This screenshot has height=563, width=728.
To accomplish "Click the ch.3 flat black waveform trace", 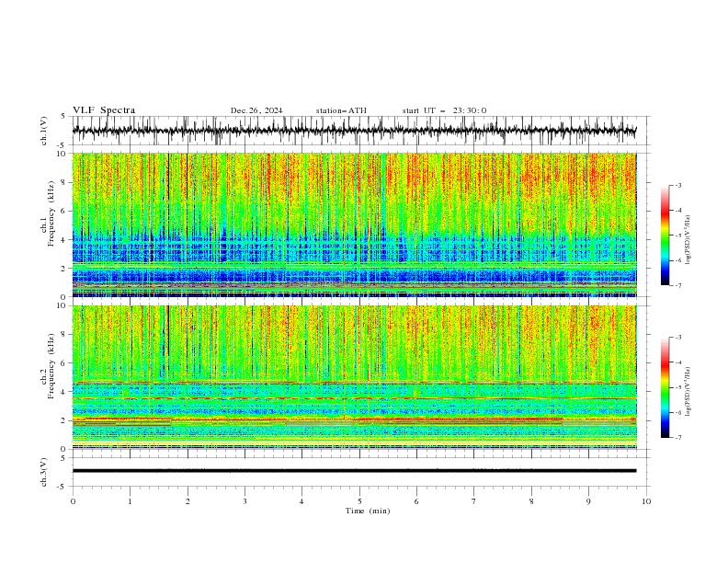I will point(354,471).
